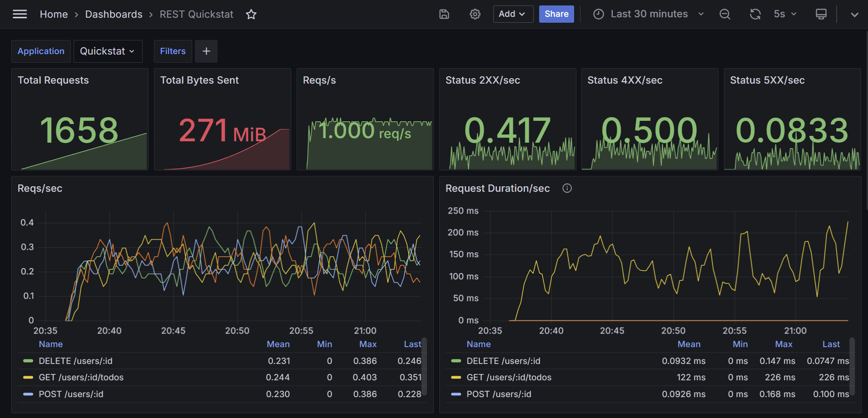Star the REST Quickstat dashboard

[251, 15]
